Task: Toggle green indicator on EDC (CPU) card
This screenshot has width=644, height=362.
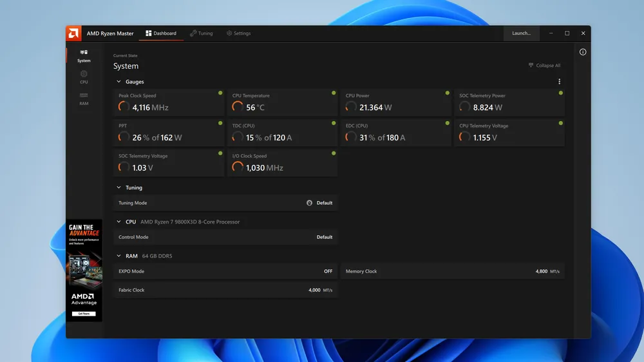Action: tap(448, 123)
